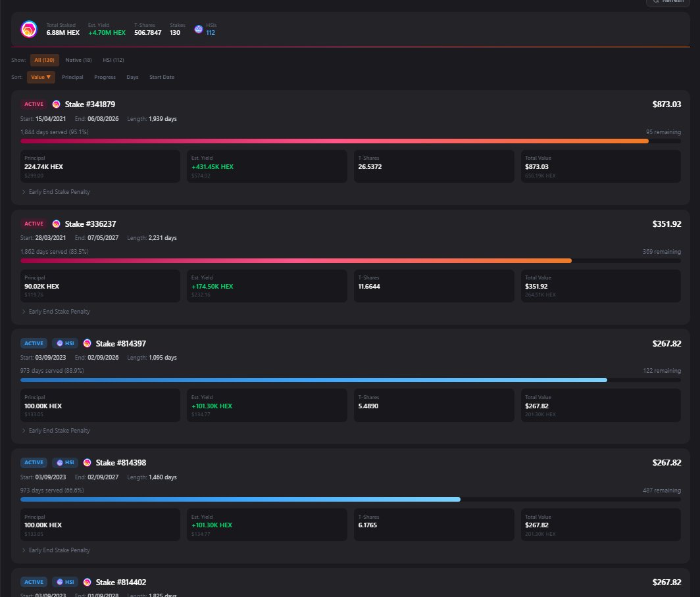The width and height of the screenshot is (700, 597).
Task: Click the +4.70M HEX estimated yield
Action: click(x=107, y=33)
